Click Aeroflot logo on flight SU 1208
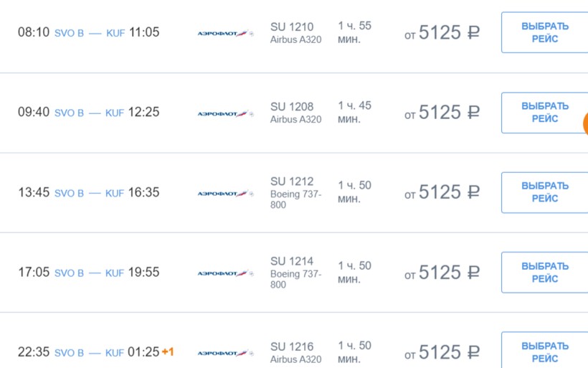This screenshot has height=368, width=588. pyautogui.click(x=225, y=113)
